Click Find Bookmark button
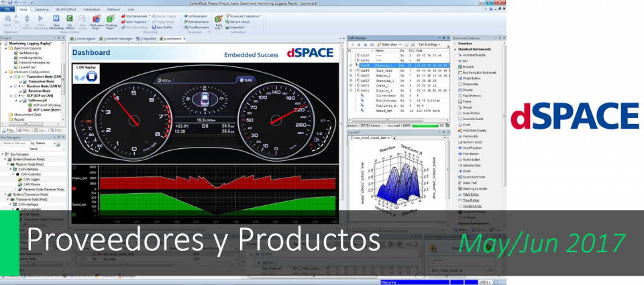The height and width of the screenshot is (285, 644). pos(197,27)
